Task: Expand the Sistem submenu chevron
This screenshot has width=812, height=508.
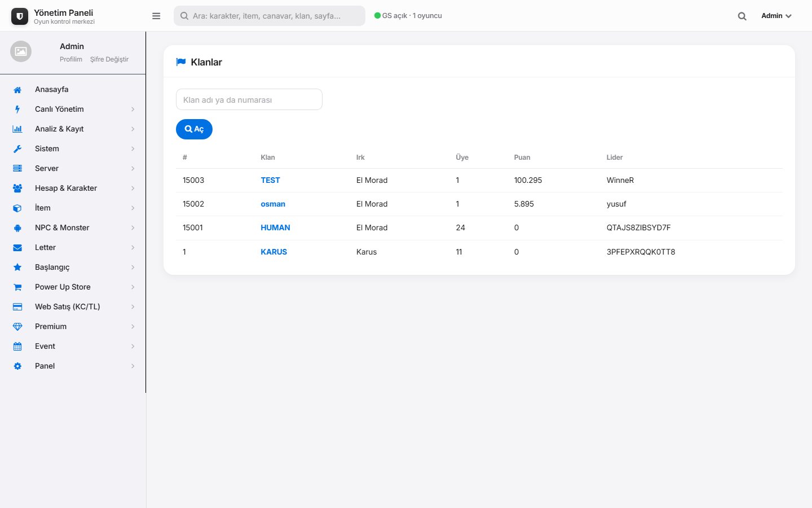Action: tap(133, 149)
